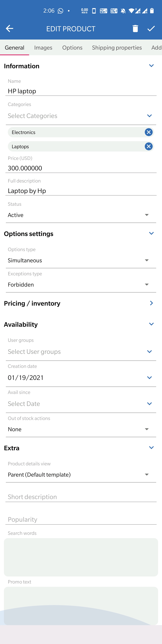Expand the Pricing / inventory section
This screenshot has width=162, height=644.
[x=151, y=303]
